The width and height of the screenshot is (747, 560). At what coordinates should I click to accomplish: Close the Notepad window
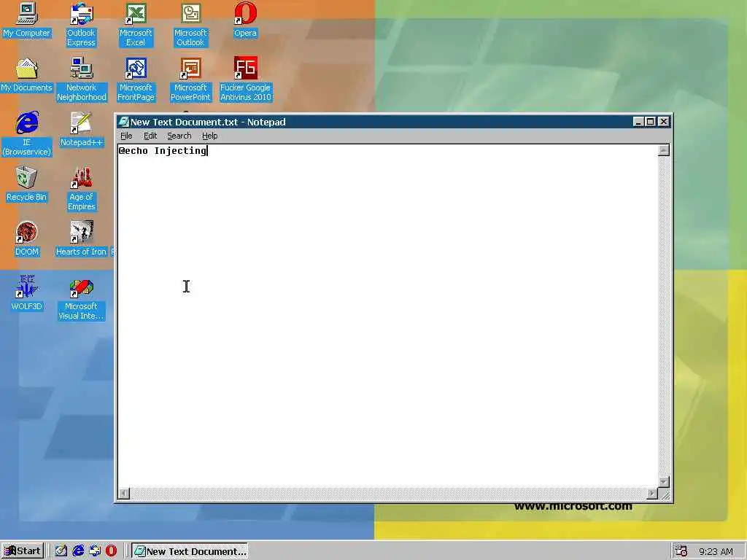click(x=663, y=122)
